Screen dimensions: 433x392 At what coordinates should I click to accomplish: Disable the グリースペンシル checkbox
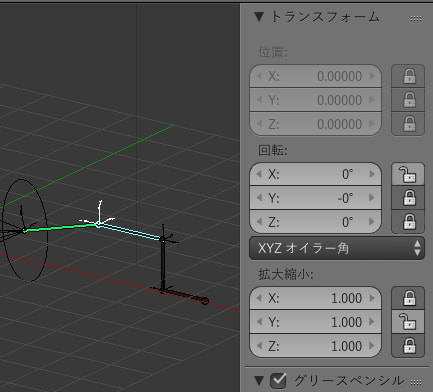(x=278, y=380)
